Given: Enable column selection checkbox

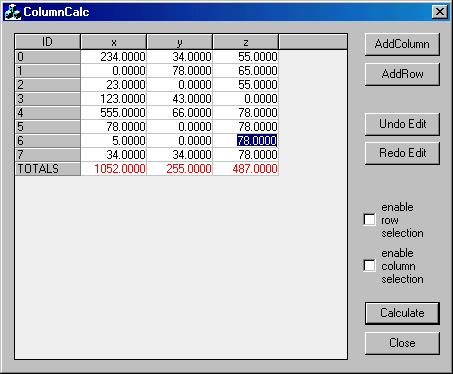Looking at the screenshot, I should pyautogui.click(x=369, y=266).
